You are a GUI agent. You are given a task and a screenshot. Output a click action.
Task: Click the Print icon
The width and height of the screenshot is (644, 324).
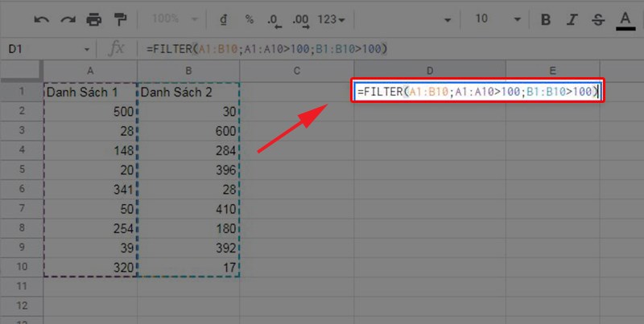pyautogui.click(x=94, y=19)
